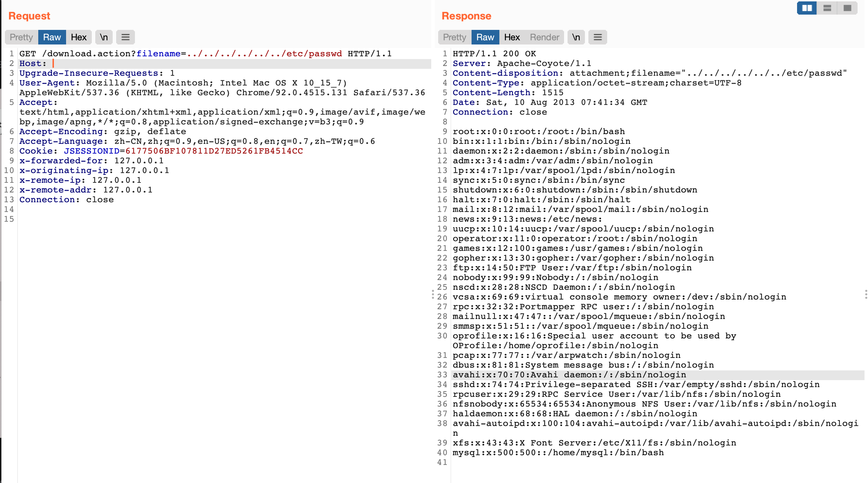Open Request message options hamburger menu

125,37
